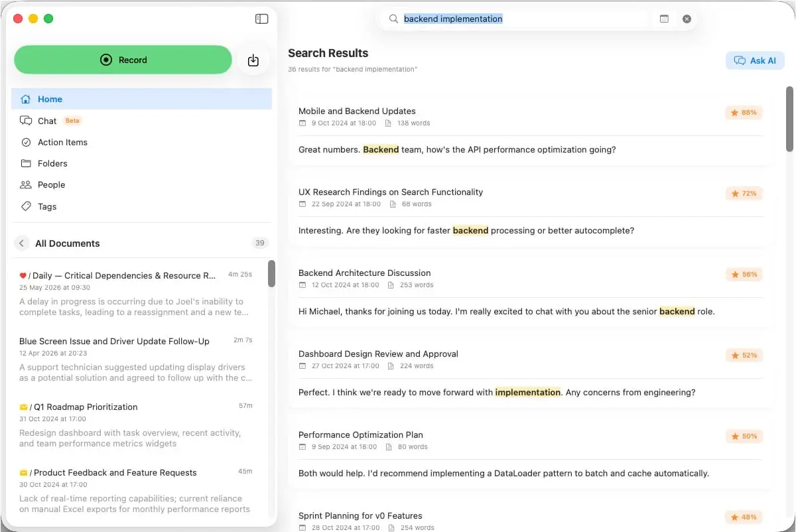
Task: Click folder emoji icon on Product Feedback document
Action: (x=23, y=472)
